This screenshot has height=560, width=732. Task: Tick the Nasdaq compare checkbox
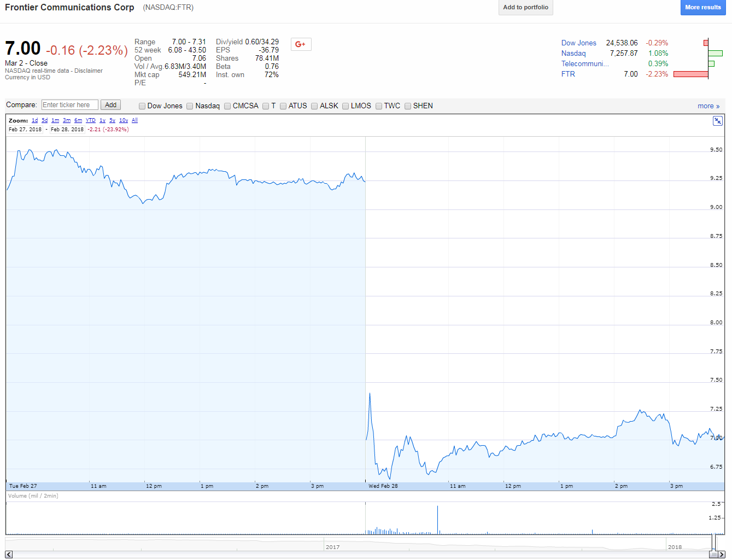tap(190, 106)
